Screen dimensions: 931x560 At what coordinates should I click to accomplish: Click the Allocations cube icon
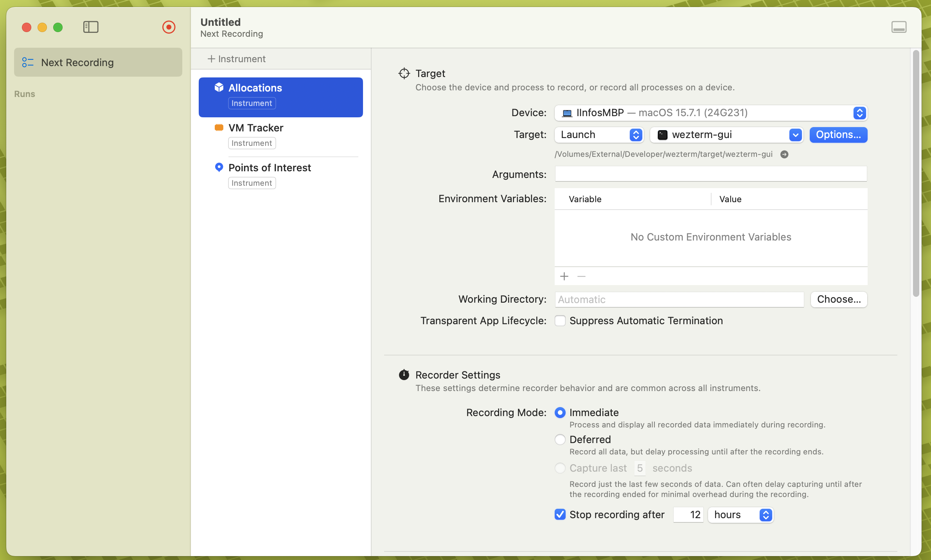(x=219, y=88)
